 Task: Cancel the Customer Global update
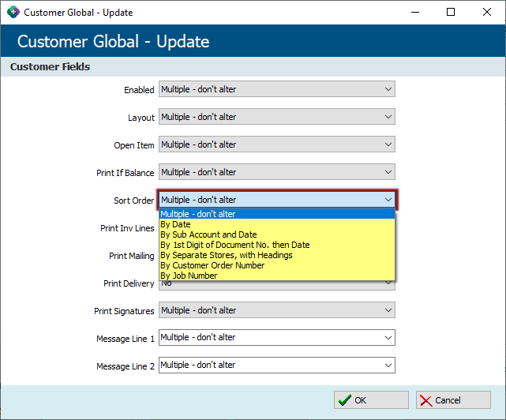click(x=453, y=400)
